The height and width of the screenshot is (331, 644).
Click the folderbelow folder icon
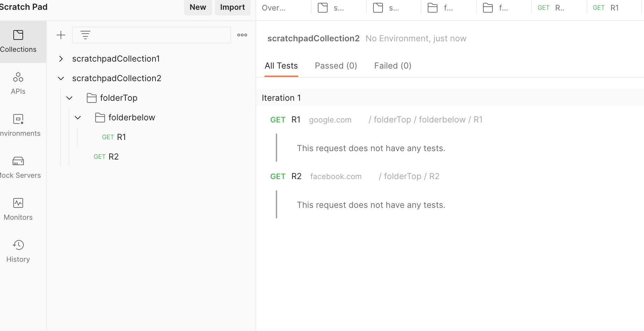100,118
